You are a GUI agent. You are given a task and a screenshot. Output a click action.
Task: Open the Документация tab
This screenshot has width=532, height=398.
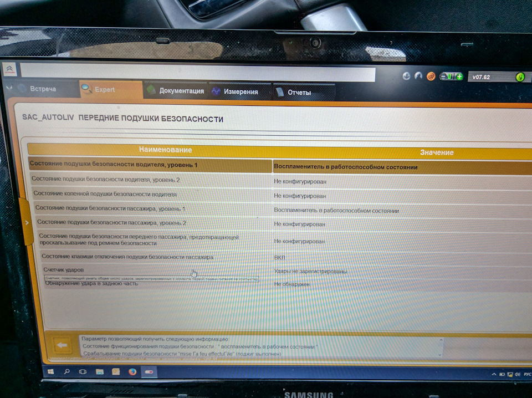[x=175, y=90]
